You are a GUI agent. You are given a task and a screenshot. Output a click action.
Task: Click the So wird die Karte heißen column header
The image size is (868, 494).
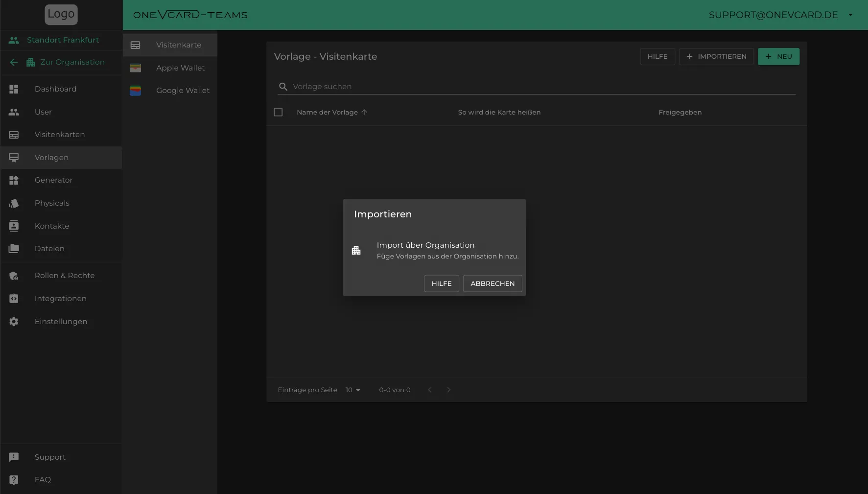coord(499,112)
